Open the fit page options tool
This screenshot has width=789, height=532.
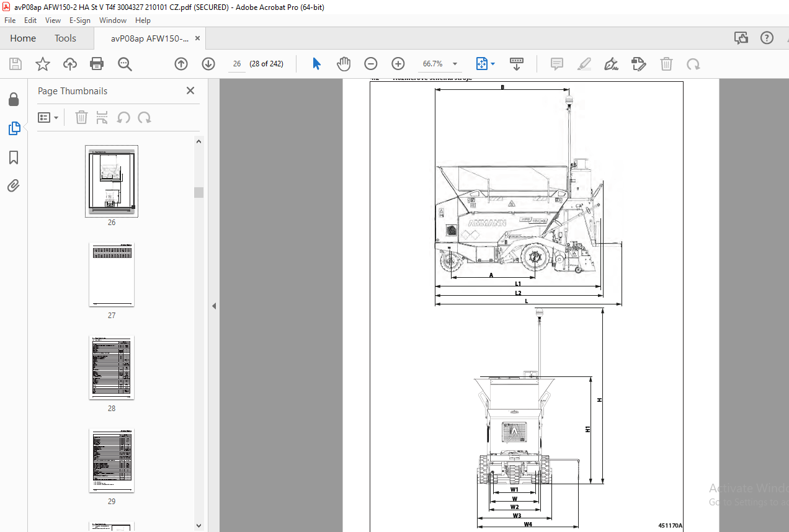[485, 64]
